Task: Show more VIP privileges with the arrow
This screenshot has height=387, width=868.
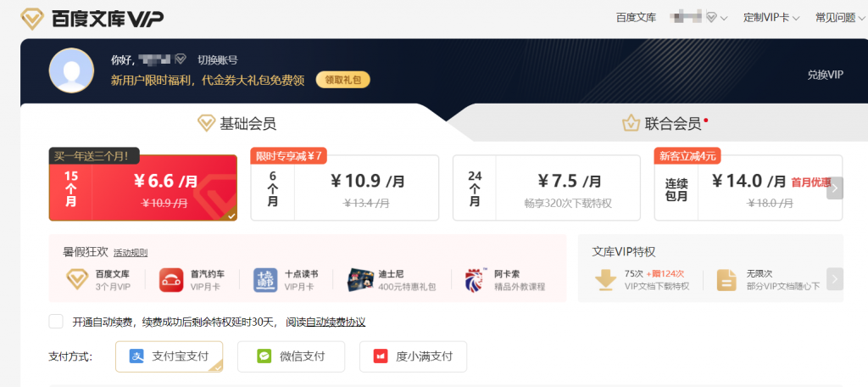Action: tap(835, 279)
